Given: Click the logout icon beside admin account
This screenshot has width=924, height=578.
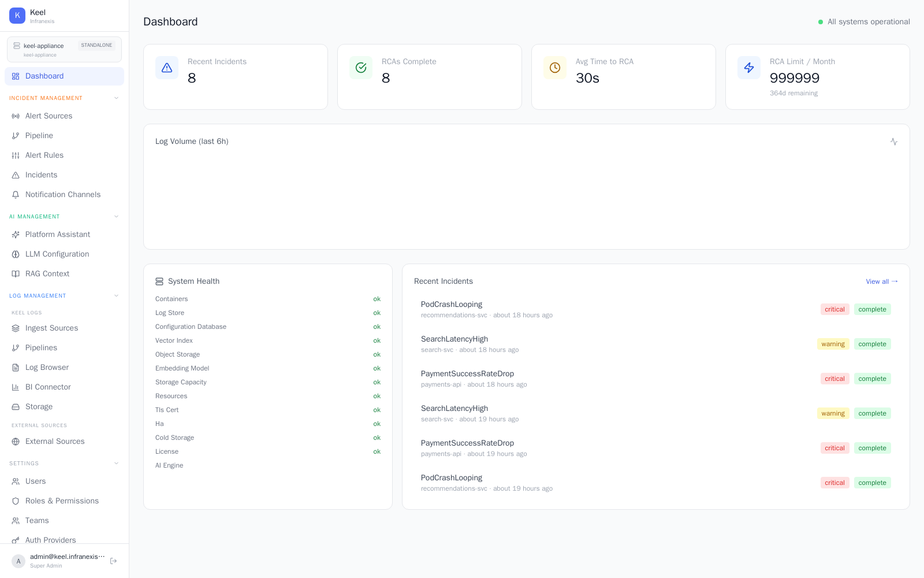Looking at the screenshot, I should [114, 561].
